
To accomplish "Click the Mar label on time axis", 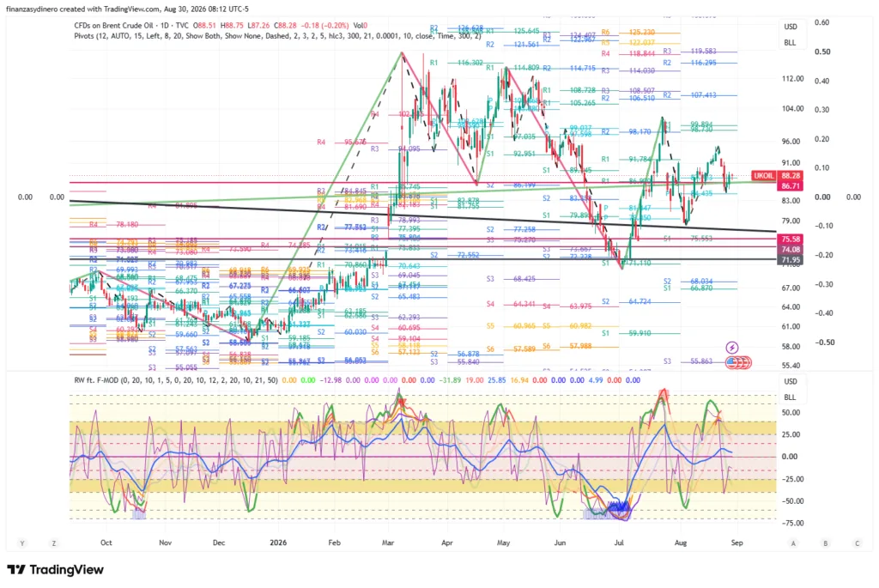I will click(x=388, y=543).
